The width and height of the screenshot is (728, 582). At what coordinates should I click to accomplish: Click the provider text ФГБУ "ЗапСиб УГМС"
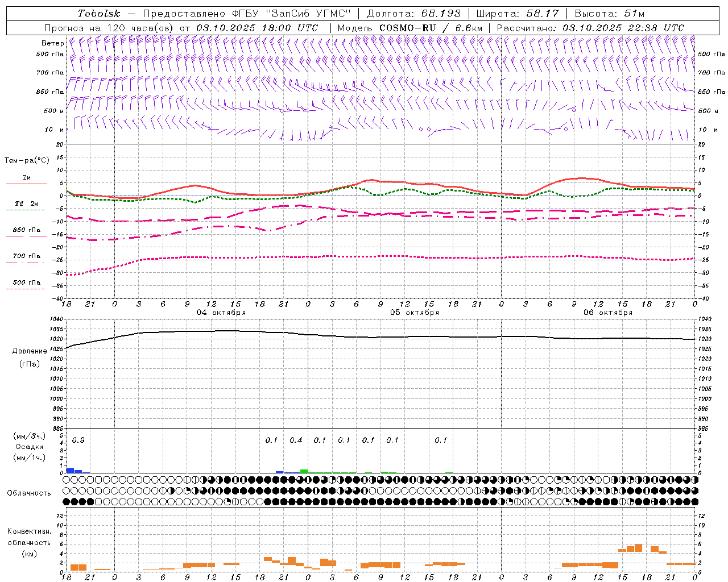[292, 14]
